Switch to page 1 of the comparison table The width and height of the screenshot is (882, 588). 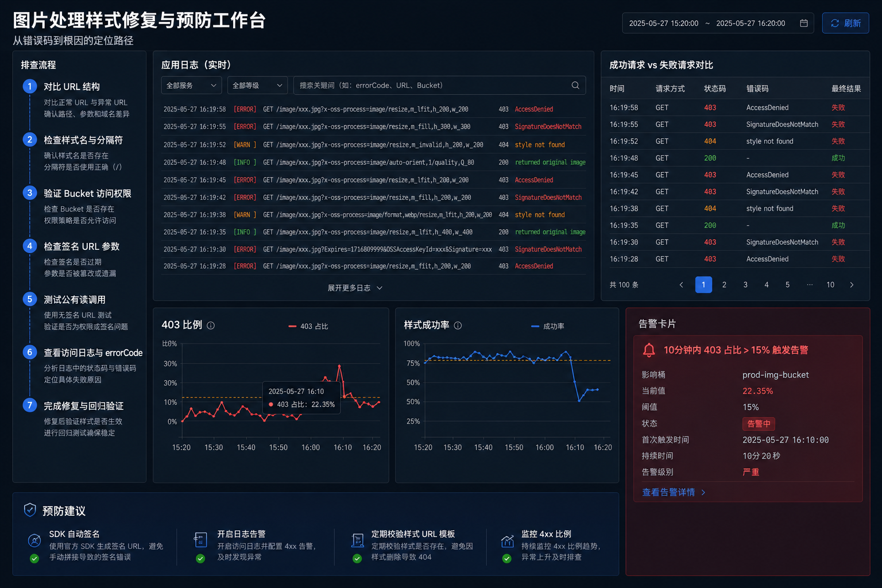pos(703,285)
